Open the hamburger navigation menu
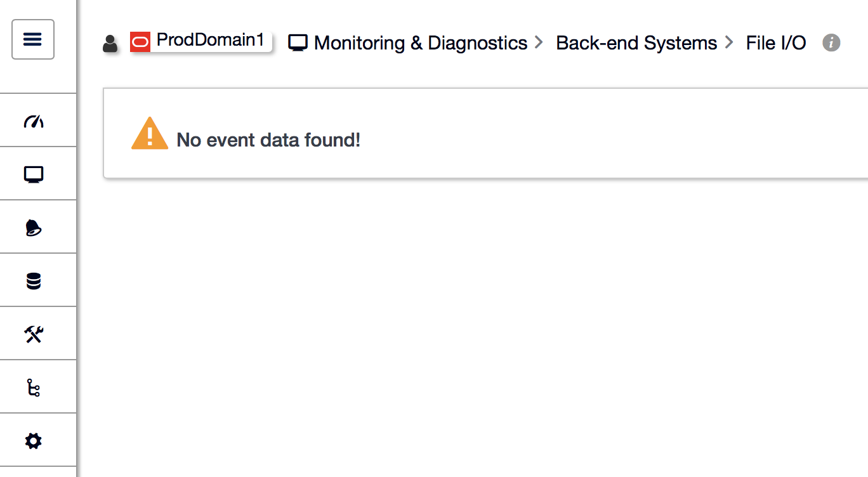Image resolution: width=868 pixels, height=477 pixels. coord(33,39)
